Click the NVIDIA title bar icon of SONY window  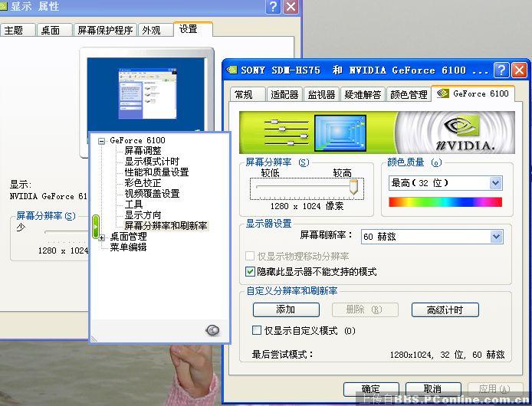[x=232, y=70]
